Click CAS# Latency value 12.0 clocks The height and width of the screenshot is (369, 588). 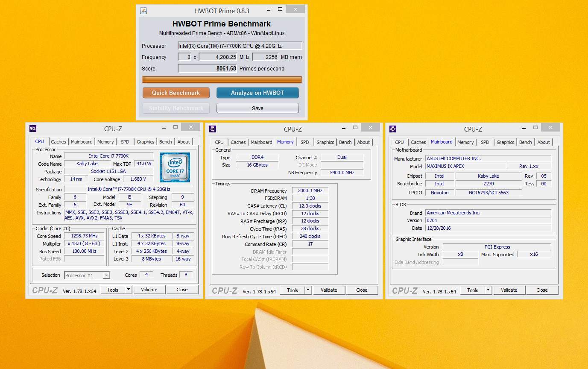coord(310,206)
